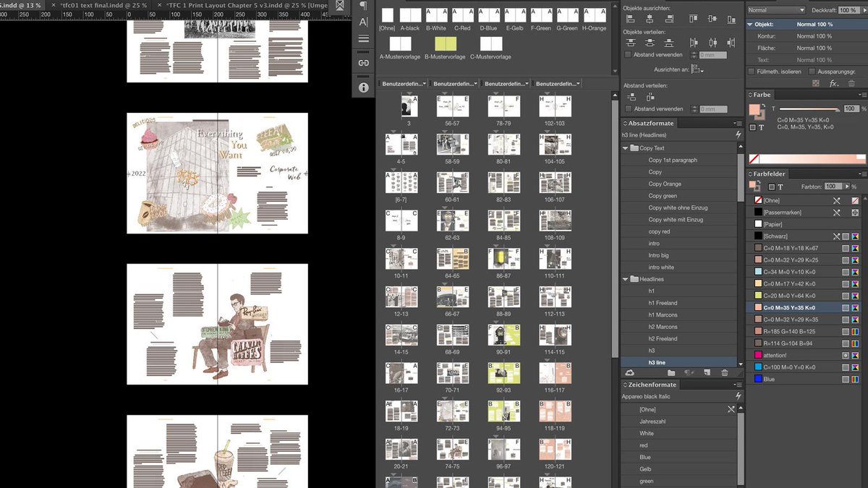Switch to tfc01 text final.indd tab
The height and width of the screenshot is (488, 868).
coord(104,5)
